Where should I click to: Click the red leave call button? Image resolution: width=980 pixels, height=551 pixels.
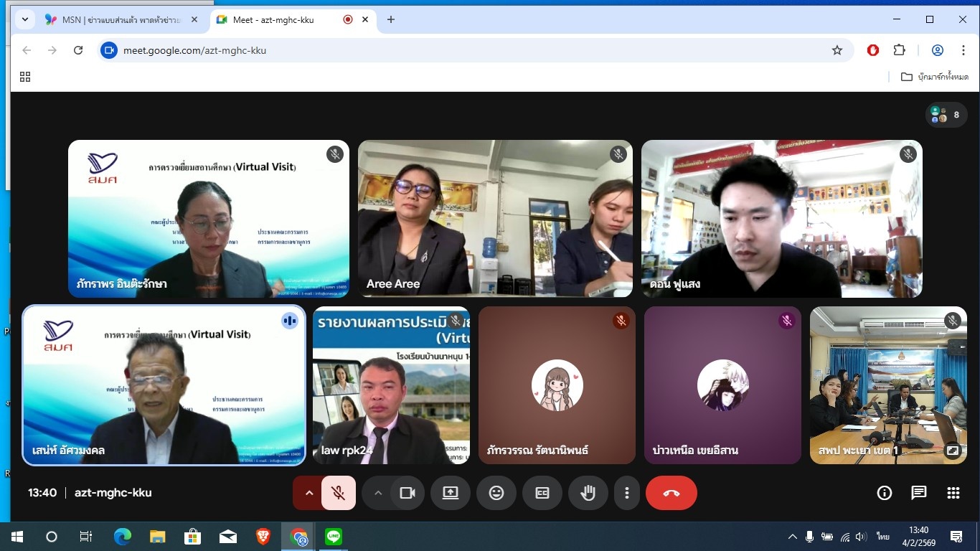coord(671,493)
